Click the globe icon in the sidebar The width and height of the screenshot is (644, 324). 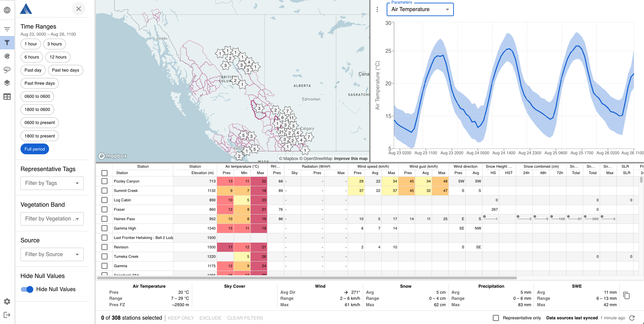point(7,10)
